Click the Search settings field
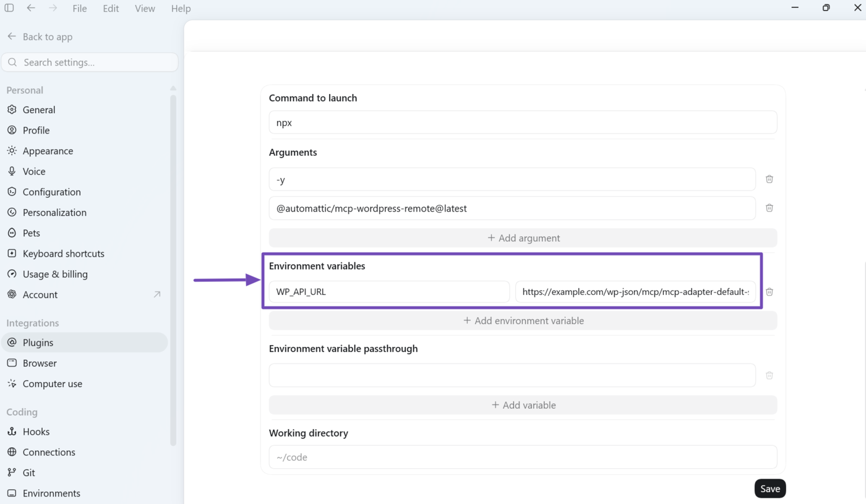 tap(90, 62)
